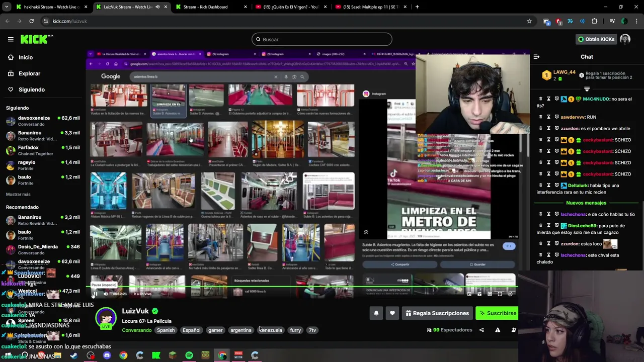Click the LuizVuk streamer avatar
The image size is (644, 362).
pyautogui.click(x=106, y=318)
